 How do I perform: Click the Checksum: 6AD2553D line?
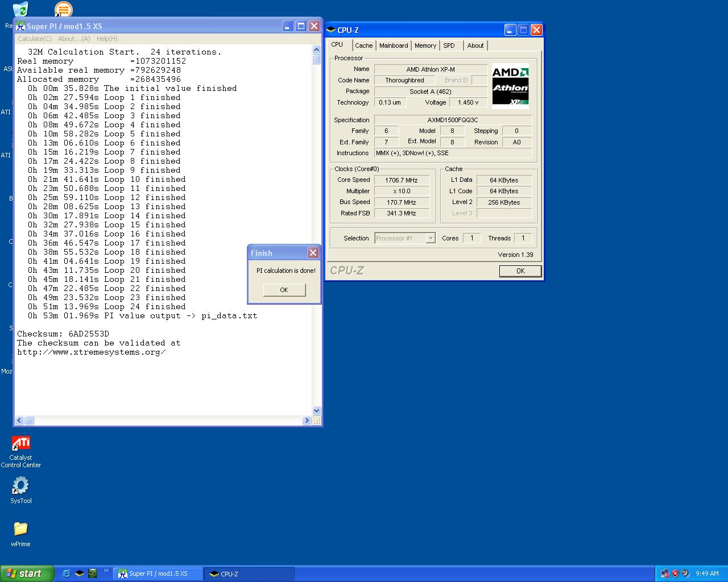63,334
